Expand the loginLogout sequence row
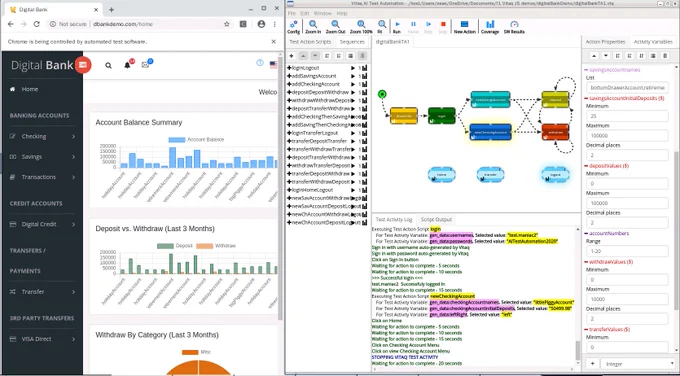This screenshot has height=376, width=680. pos(289,68)
